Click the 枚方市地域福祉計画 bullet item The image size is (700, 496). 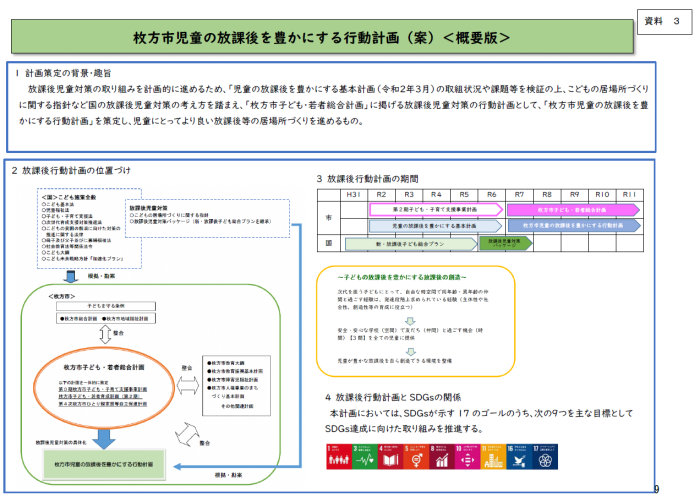(125, 319)
